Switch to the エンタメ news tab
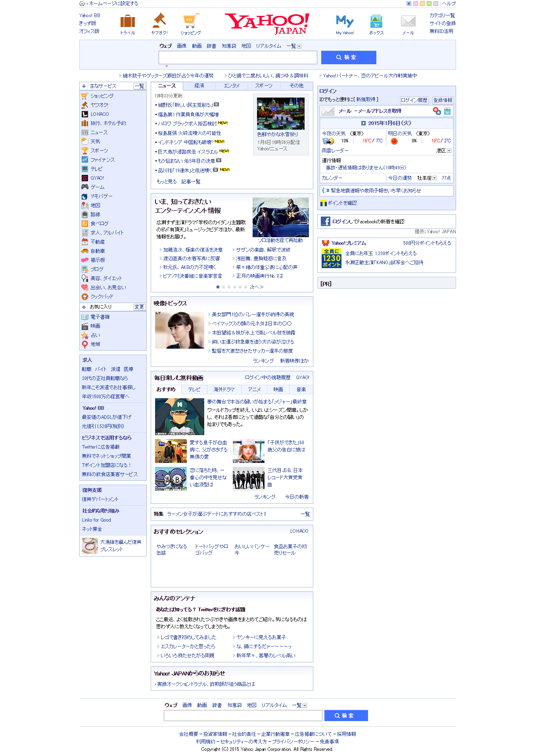535x756 pixels. tap(232, 86)
